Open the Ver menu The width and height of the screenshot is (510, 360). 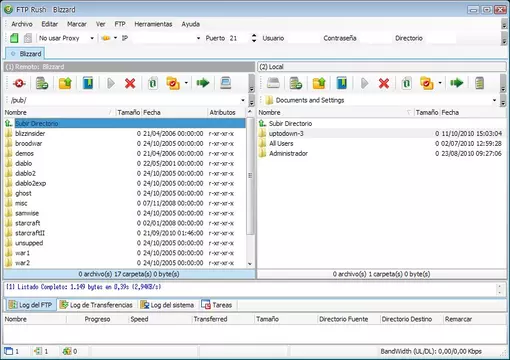(x=100, y=24)
